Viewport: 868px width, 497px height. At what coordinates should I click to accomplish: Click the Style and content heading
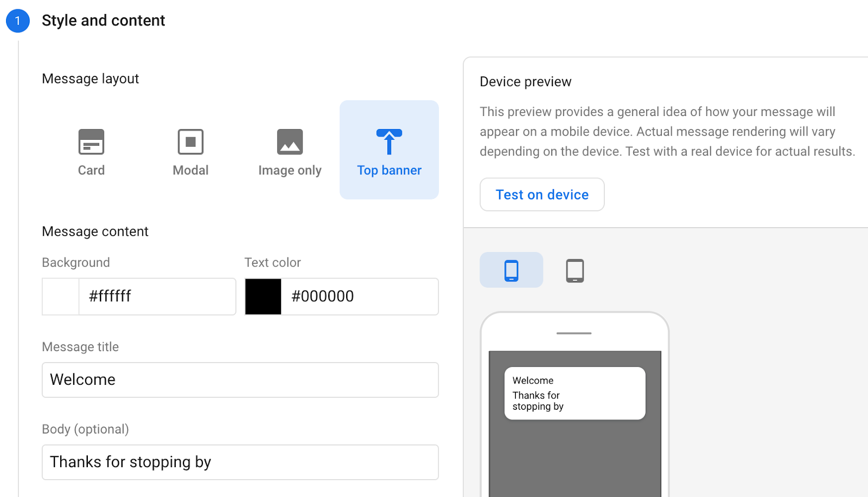click(x=103, y=21)
